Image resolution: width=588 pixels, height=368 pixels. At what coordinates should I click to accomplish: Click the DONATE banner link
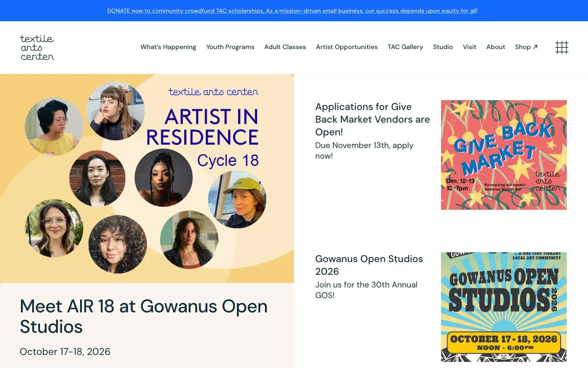(292, 11)
